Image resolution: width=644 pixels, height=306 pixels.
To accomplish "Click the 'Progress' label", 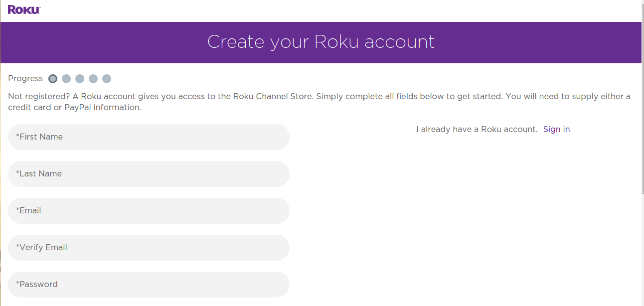I will [x=25, y=79].
